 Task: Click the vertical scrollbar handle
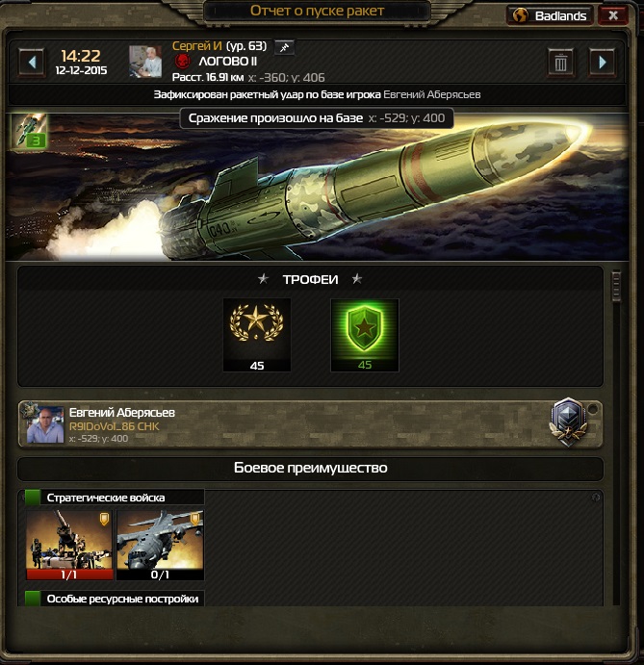tap(616, 286)
